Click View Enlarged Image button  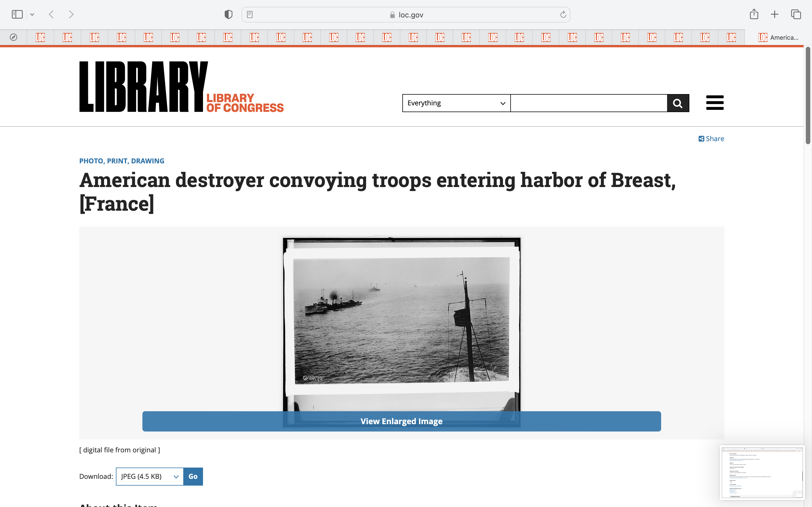point(401,421)
